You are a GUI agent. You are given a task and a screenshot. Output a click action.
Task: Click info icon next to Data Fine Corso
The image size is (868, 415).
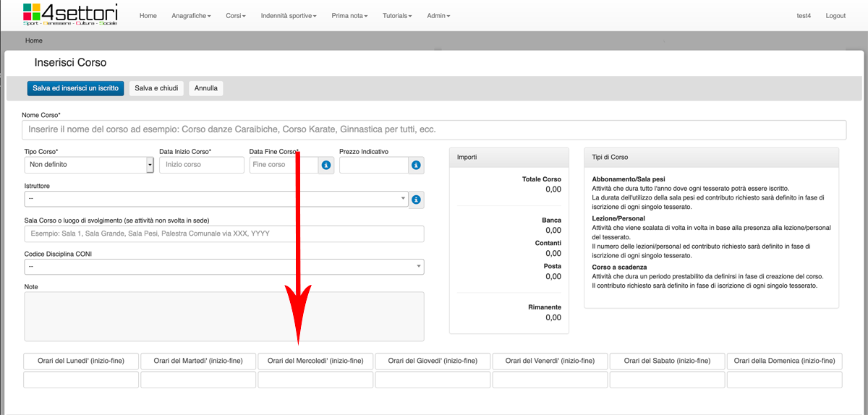[x=325, y=166]
